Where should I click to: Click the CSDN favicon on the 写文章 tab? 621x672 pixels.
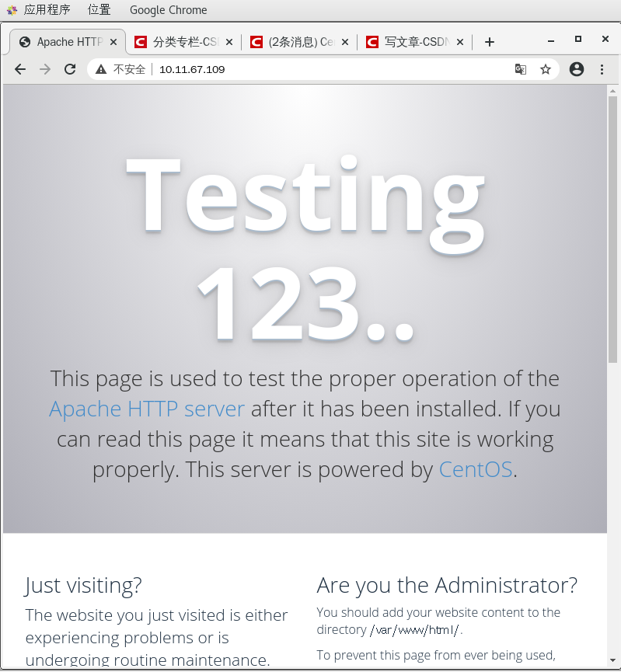coord(371,42)
